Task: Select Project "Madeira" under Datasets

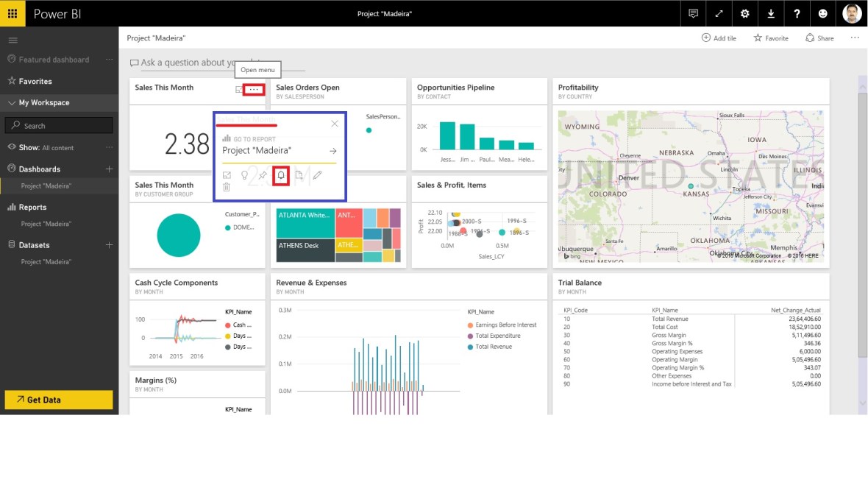Action: coord(46,262)
